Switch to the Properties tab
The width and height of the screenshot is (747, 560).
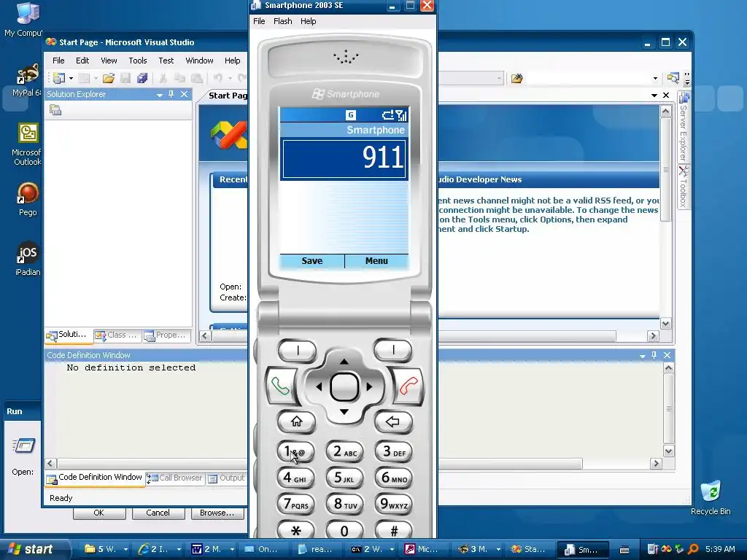(165, 335)
